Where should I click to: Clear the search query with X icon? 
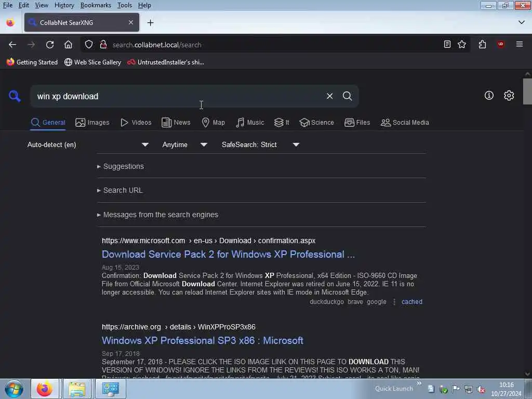329,96
